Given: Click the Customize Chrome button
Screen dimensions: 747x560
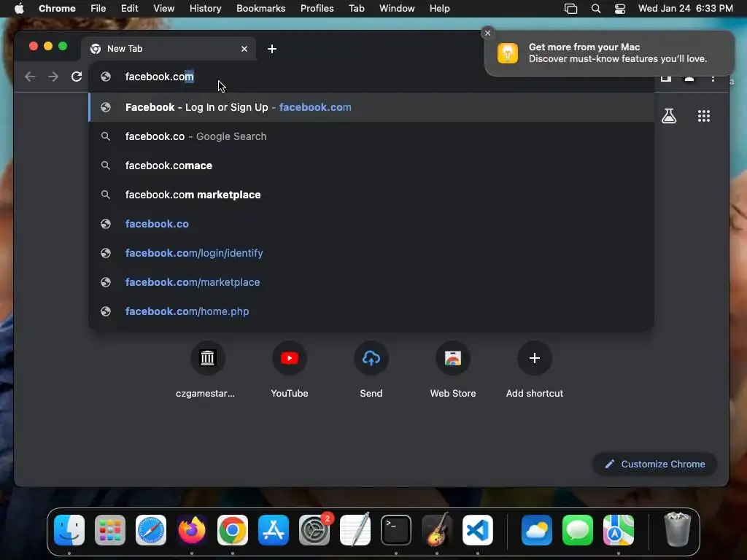Looking at the screenshot, I should click(x=654, y=464).
